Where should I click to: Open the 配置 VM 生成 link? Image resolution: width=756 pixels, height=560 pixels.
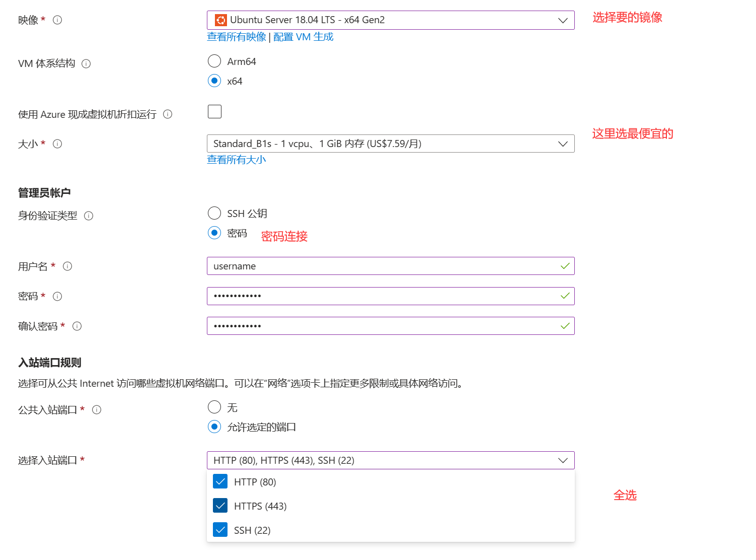(304, 37)
